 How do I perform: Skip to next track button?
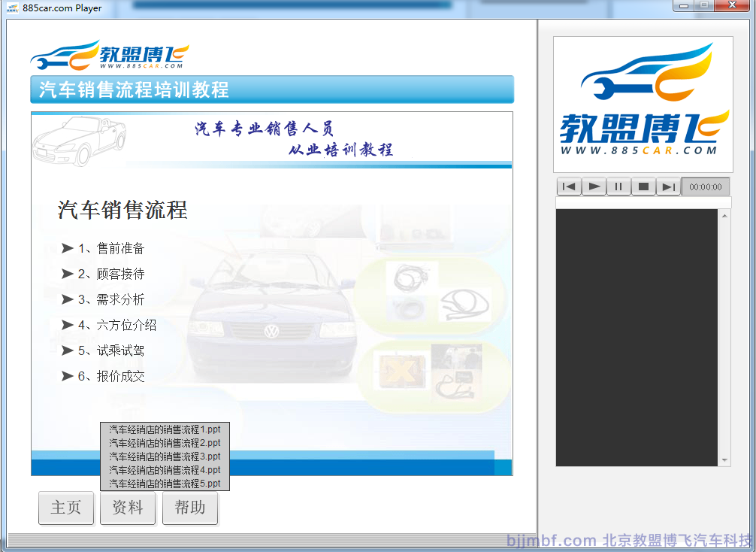tap(668, 187)
